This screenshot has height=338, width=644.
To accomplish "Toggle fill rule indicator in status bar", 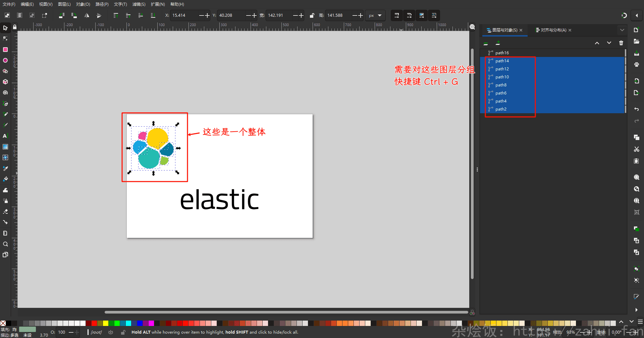I will click(15, 329).
